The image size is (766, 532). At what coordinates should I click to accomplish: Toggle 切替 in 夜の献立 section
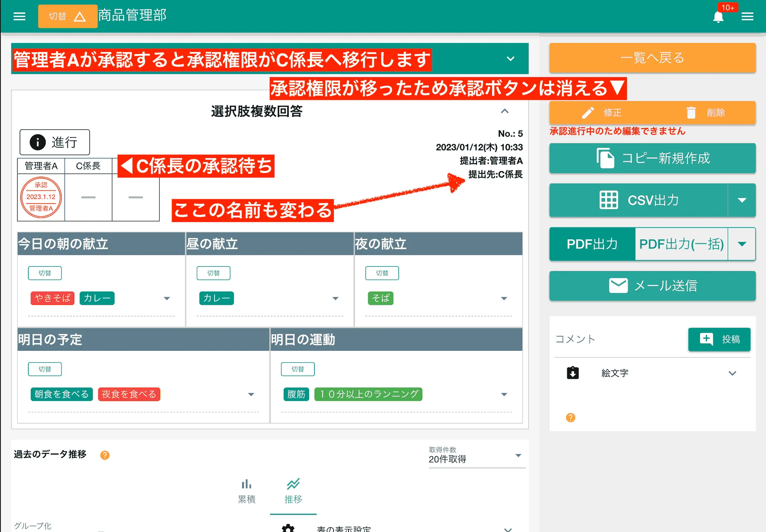[382, 273]
